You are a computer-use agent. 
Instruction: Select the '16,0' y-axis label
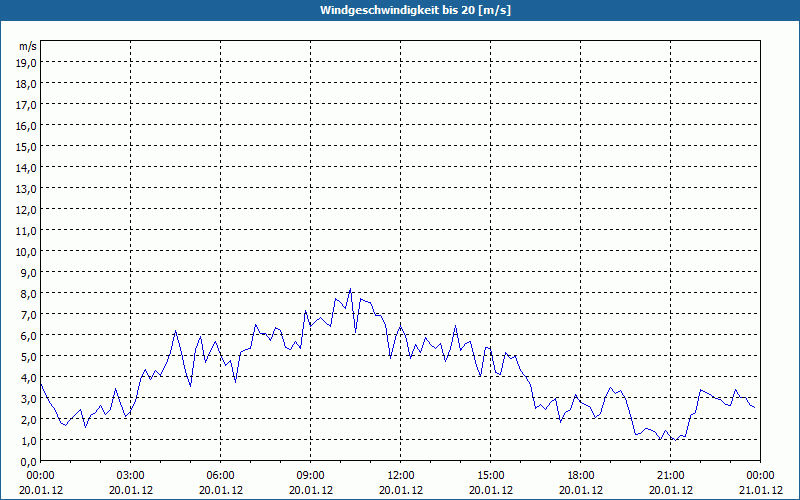point(27,126)
